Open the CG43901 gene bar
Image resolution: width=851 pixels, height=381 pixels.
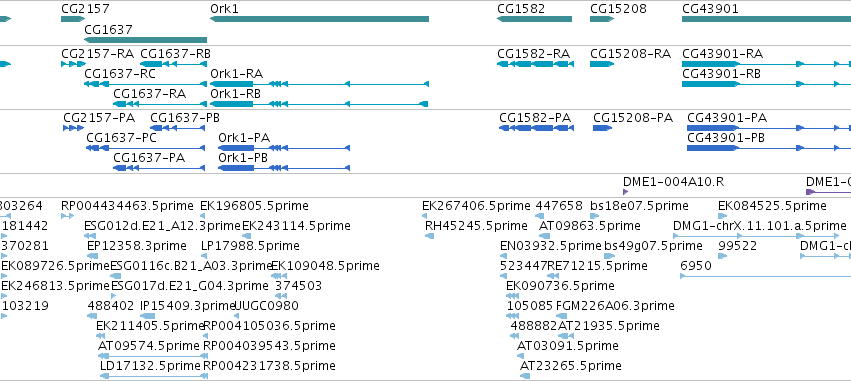766,19
